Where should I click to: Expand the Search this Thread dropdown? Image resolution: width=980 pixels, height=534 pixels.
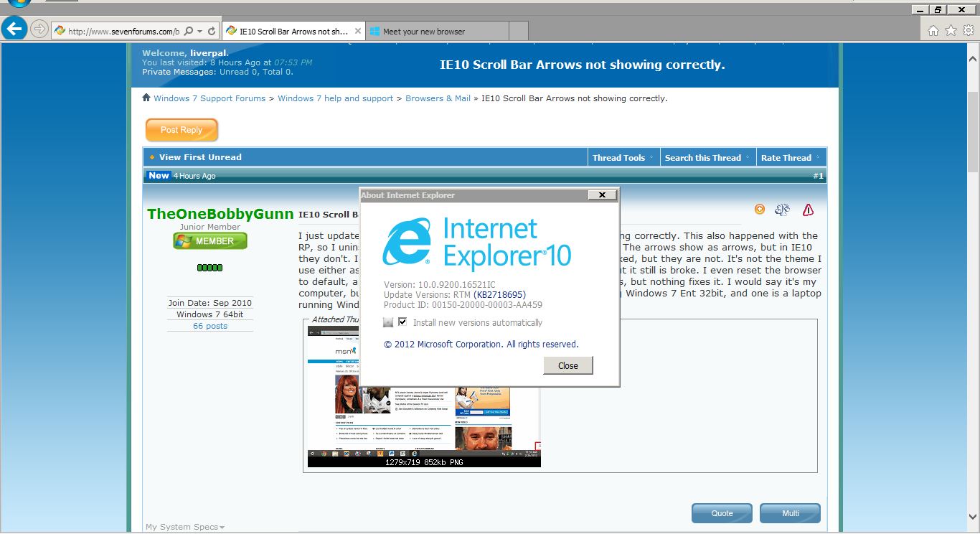point(707,157)
